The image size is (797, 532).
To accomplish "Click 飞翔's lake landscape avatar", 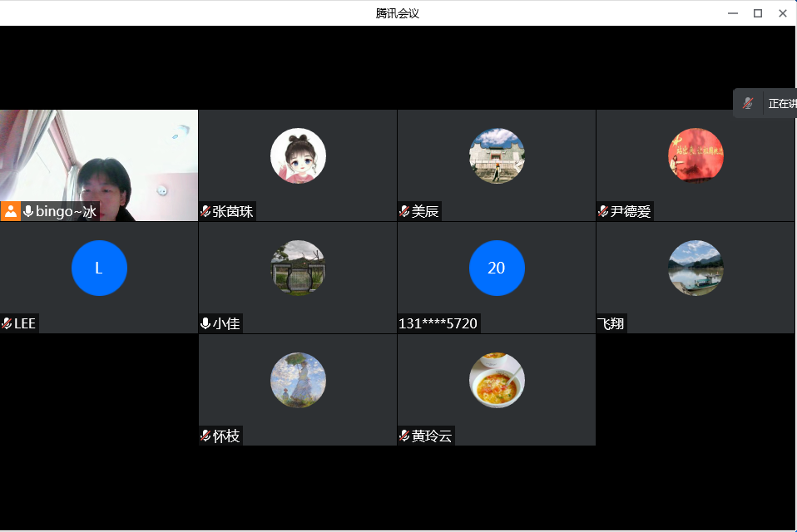I will [696, 268].
